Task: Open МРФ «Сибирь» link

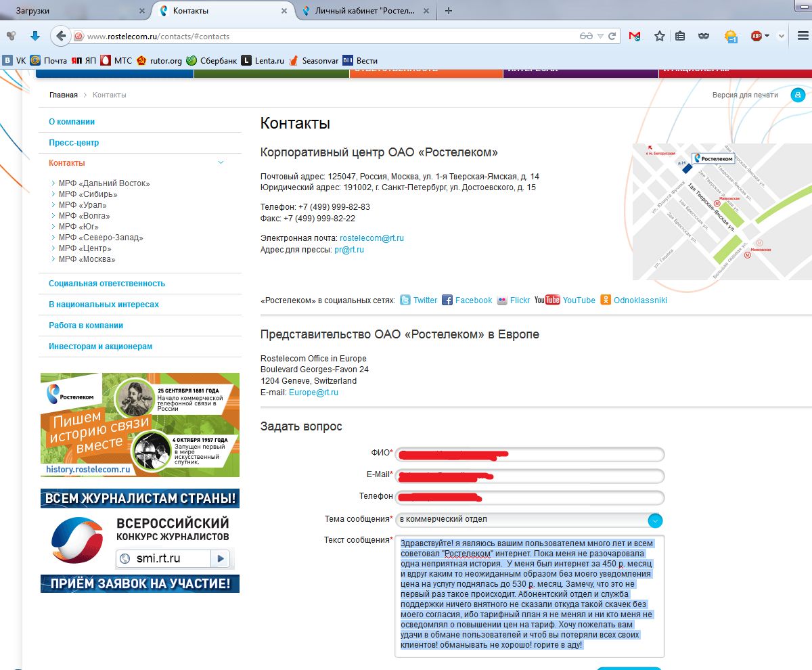Action: pos(88,194)
